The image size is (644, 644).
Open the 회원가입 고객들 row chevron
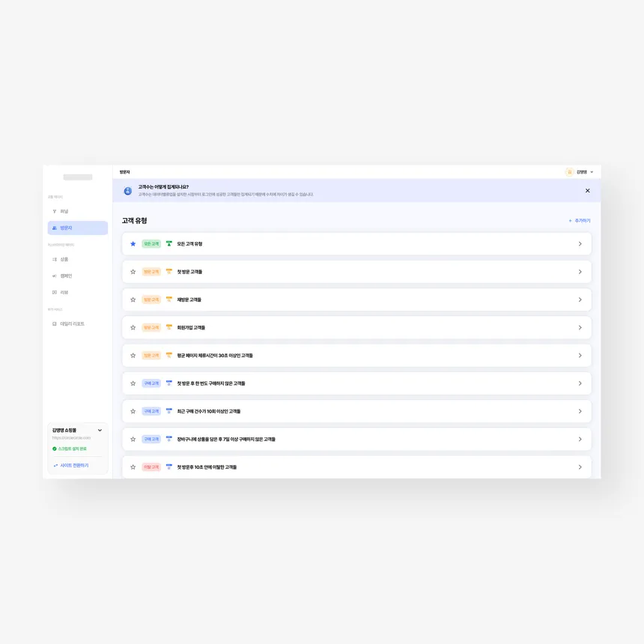580,328
